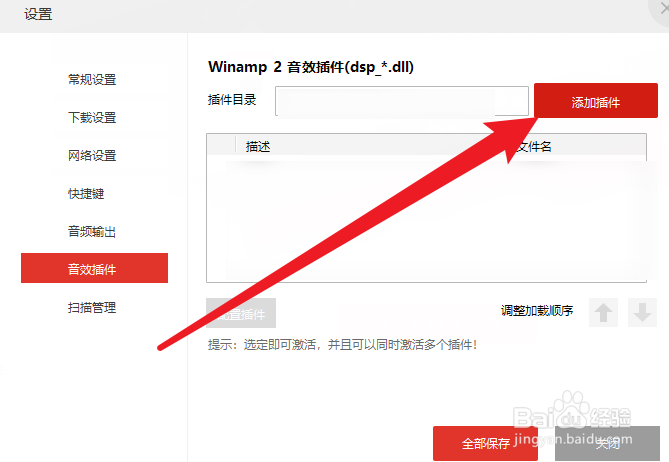Click the Winamp 2 音效插件 heading

pyautogui.click(x=311, y=67)
